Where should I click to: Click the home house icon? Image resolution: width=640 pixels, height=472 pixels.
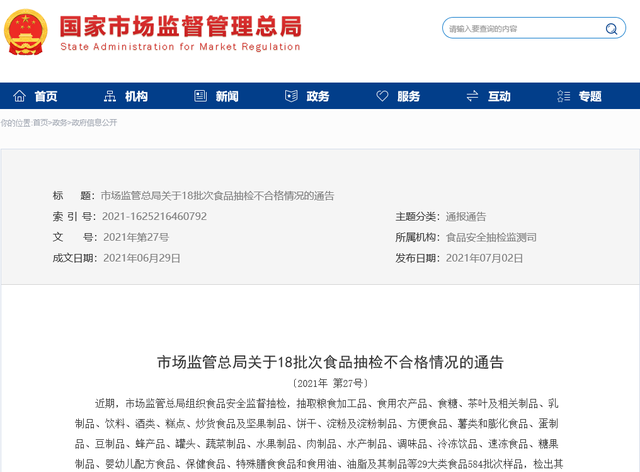coord(20,96)
